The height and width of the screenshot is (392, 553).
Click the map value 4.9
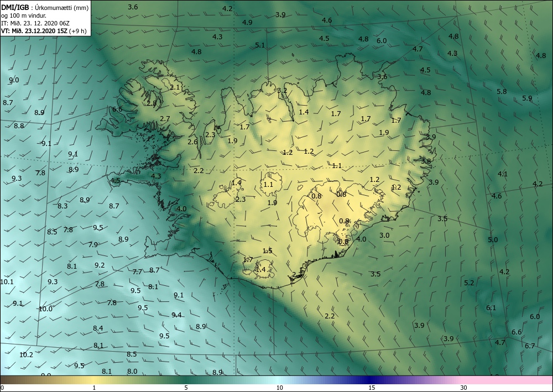point(247,22)
